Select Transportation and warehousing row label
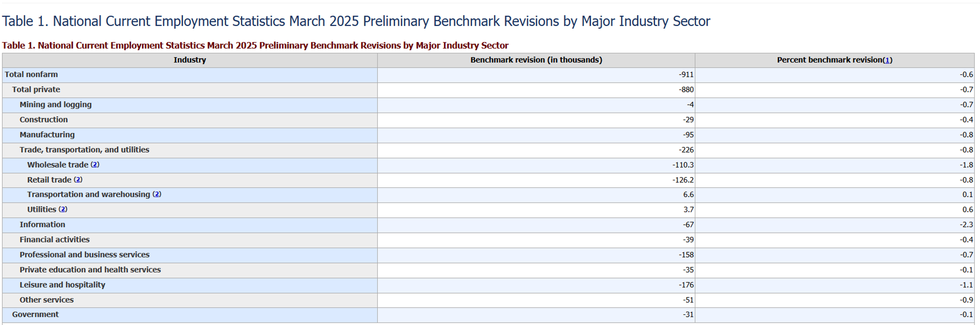Image resolution: width=980 pixels, height=325 pixels. tap(89, 194)
